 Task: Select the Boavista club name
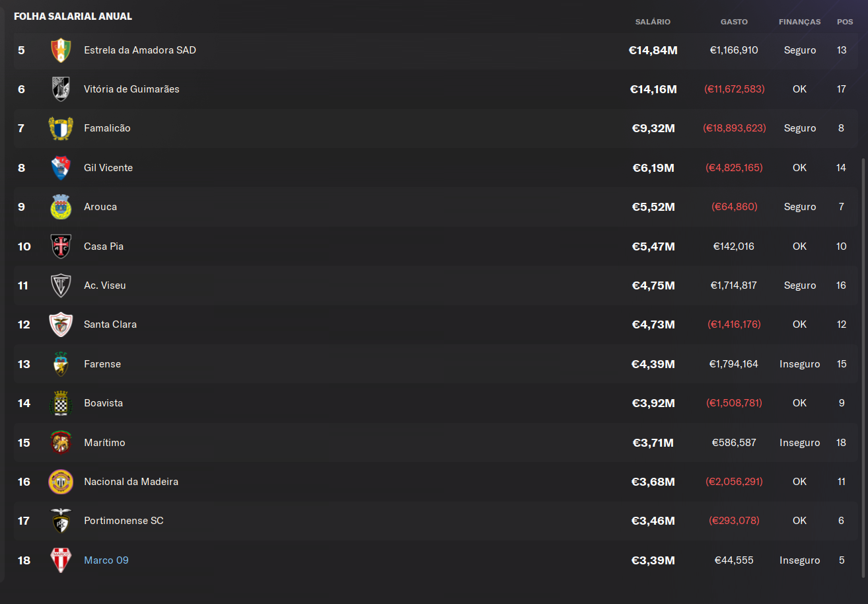point(103,403)
